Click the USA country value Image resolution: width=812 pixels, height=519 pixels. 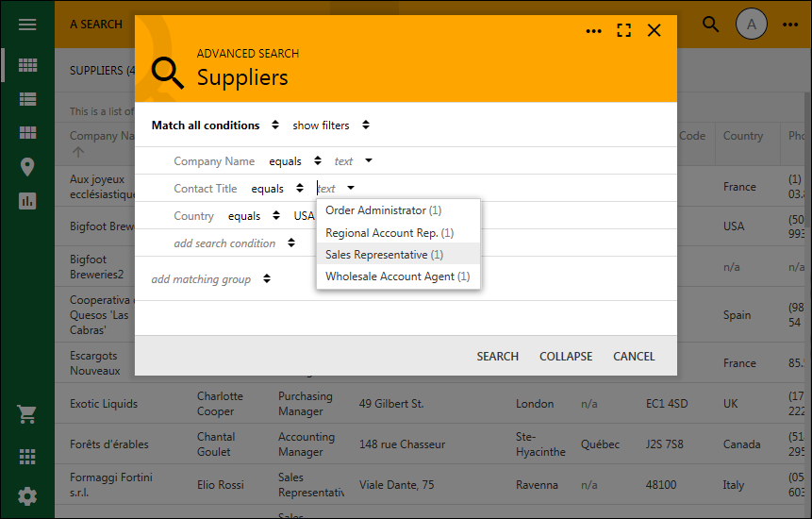pos(304,216)
